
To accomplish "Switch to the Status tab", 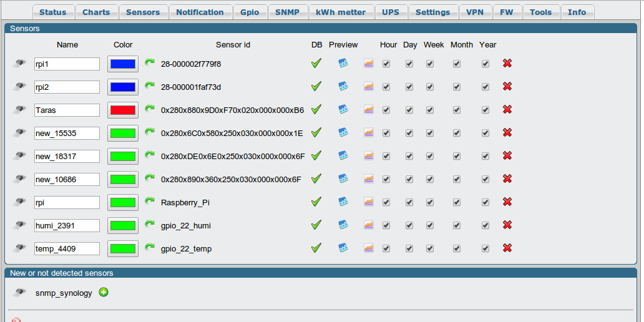I will coord(52,12).
